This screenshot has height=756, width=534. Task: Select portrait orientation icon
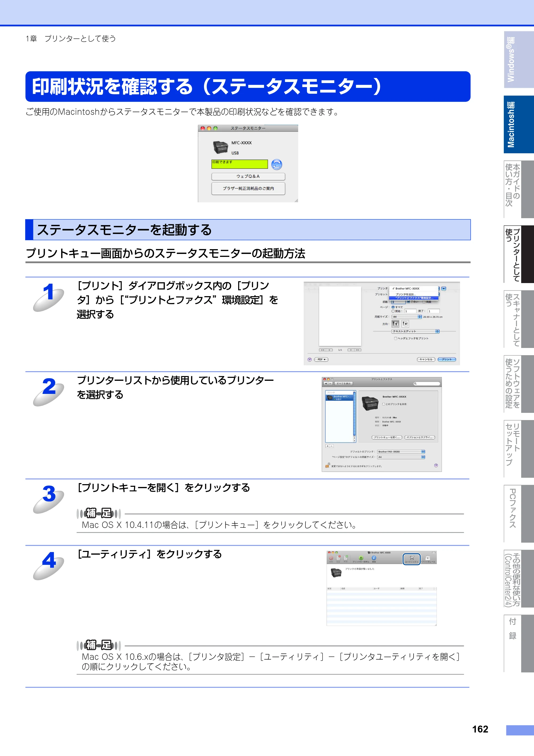[x=395, y=324]
